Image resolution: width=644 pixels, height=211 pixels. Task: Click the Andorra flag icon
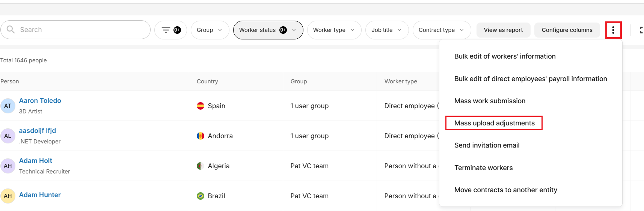coord(201,136)
